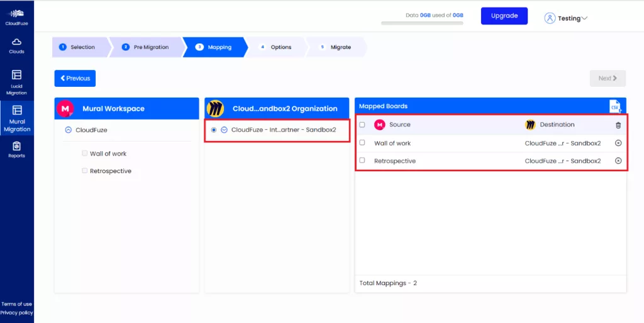The image size is (644, 323).
Task: Click Retrospective destination cell
Action: (563, 161)
